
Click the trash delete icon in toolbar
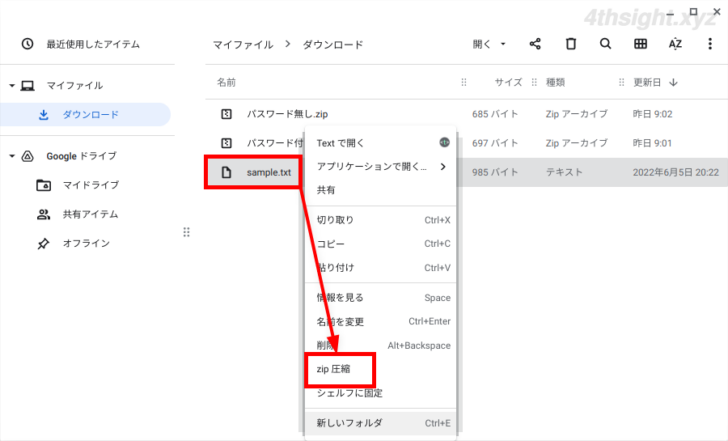(x=571, y=44)
